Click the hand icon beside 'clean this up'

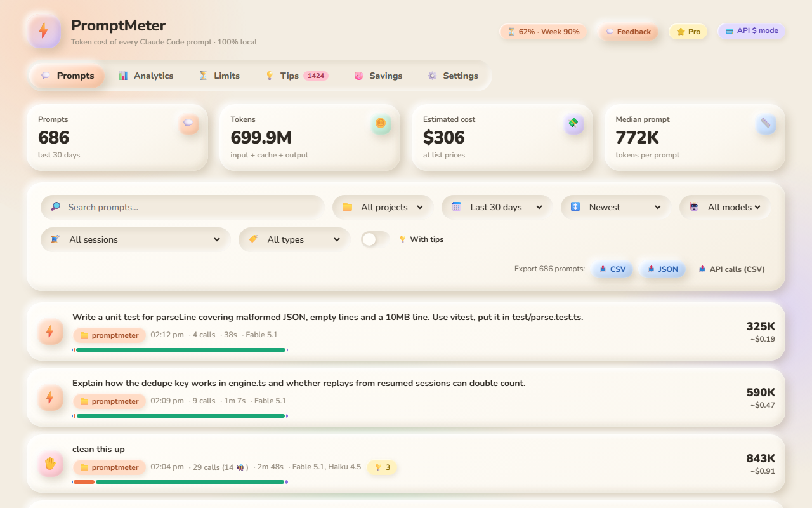(x=50, y=464)
